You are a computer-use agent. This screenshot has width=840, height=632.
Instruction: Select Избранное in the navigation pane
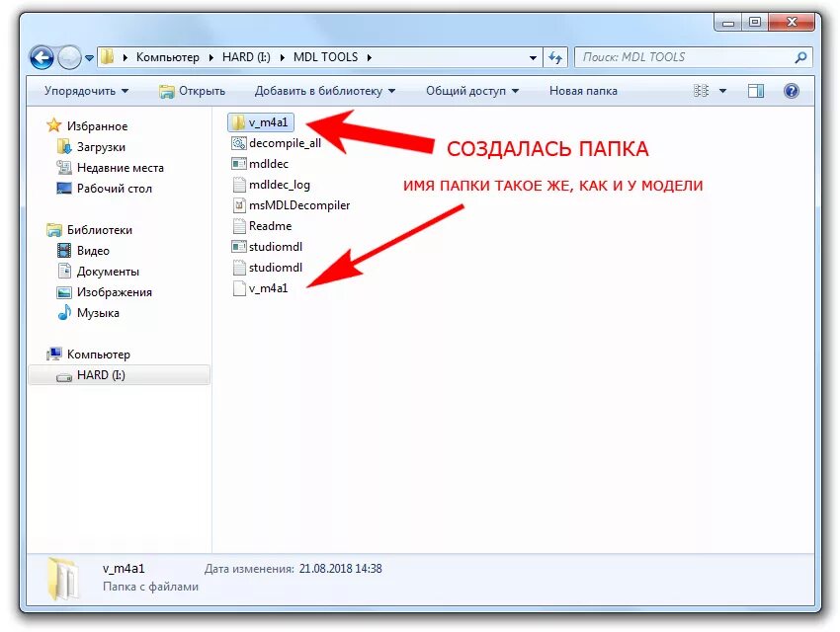97,126
